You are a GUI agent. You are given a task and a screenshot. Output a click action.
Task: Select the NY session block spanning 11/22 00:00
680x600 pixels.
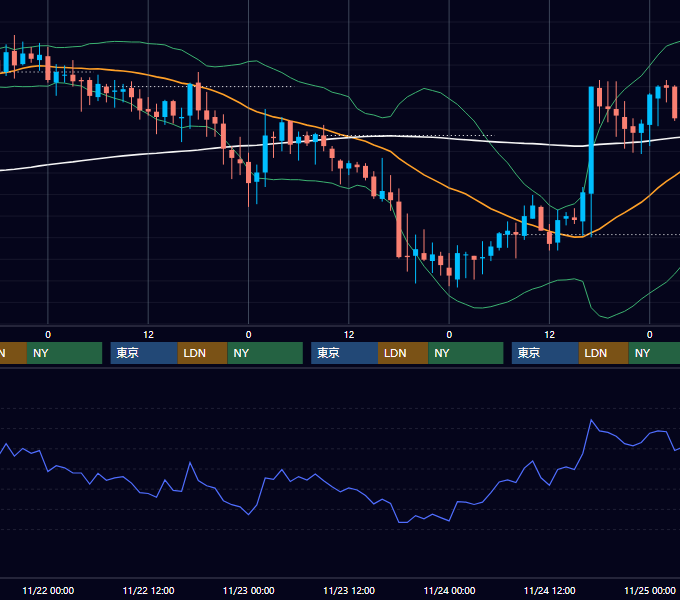pos(64,353)
